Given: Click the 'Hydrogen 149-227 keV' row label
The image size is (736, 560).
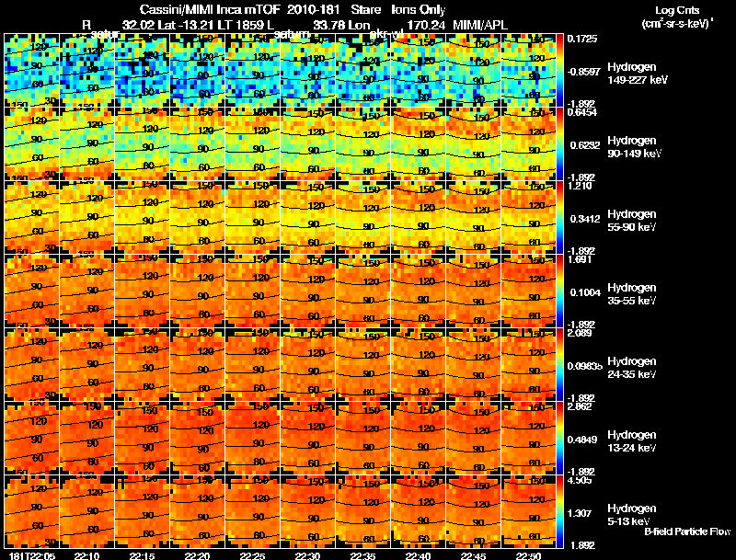Looking at the screenshot, I should point(638,74).
